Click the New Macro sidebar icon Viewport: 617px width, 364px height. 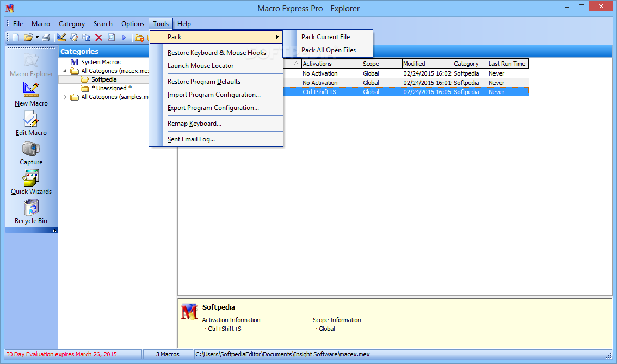[31, 89]
